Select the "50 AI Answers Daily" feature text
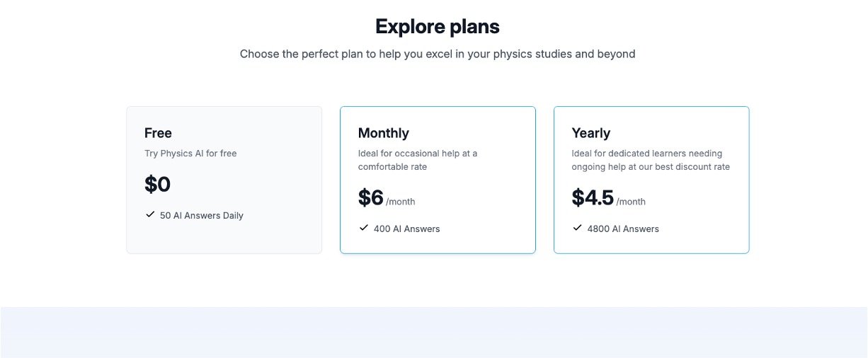 pyautogui.click(x=202, y=216)
